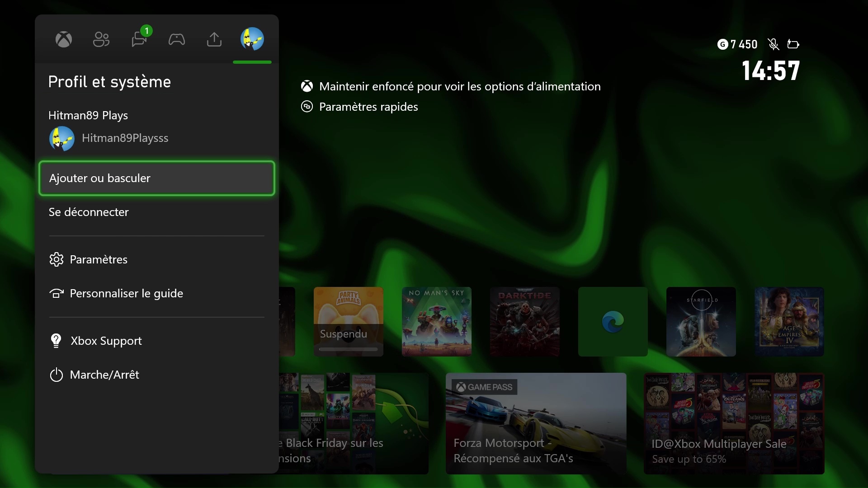Open the Capture and share tab
868x488 pixels.
click(214, 40)
